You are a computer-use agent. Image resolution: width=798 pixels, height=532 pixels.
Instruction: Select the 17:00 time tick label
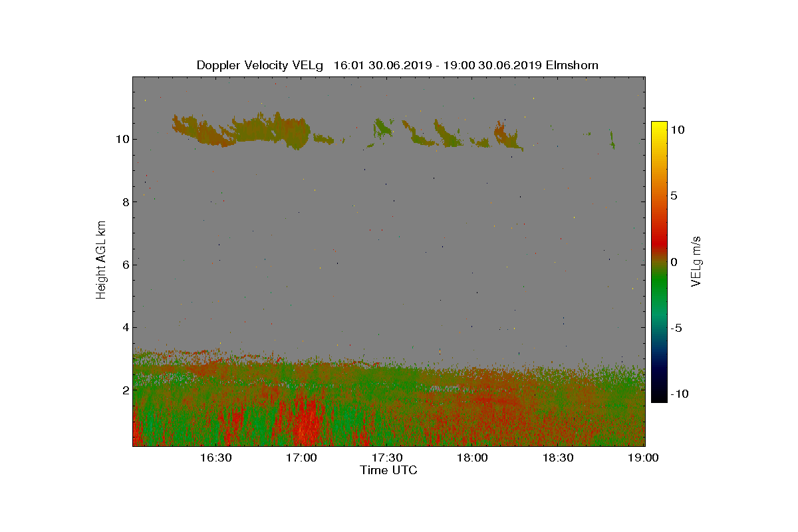(x=301, y=458)
